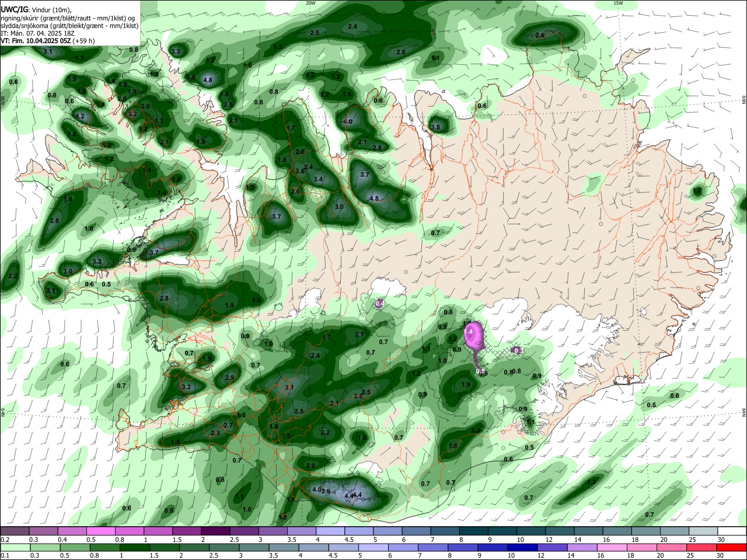Click the small purple 0.4 snow marker

[379, 303]
